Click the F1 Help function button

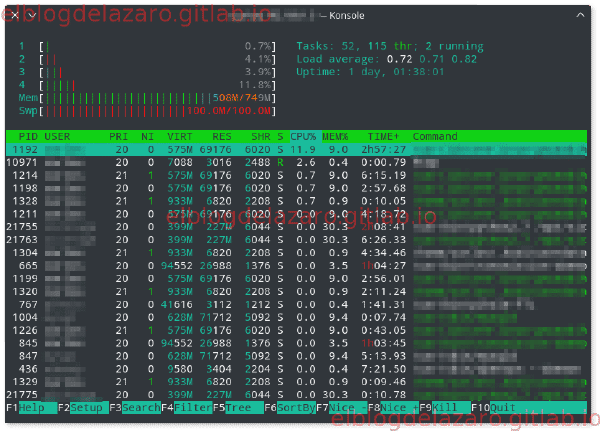tap(31, 408)
